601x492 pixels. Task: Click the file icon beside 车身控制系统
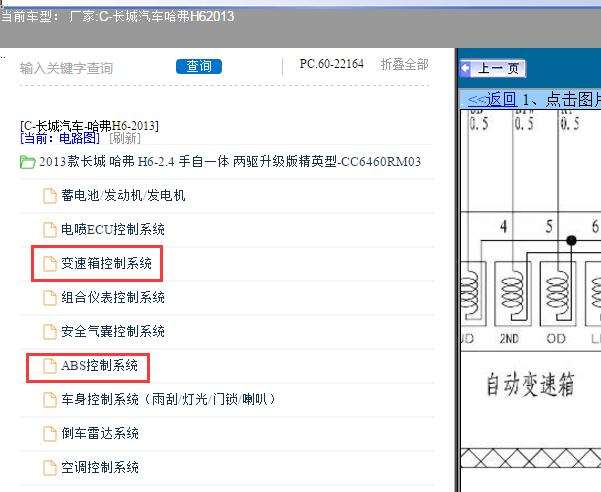(50, 400)
